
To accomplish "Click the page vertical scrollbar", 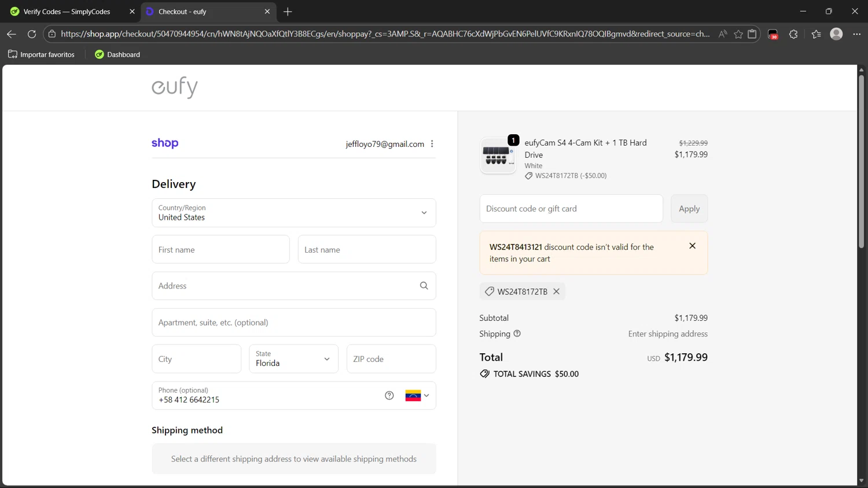I will [x=861, y=161].
